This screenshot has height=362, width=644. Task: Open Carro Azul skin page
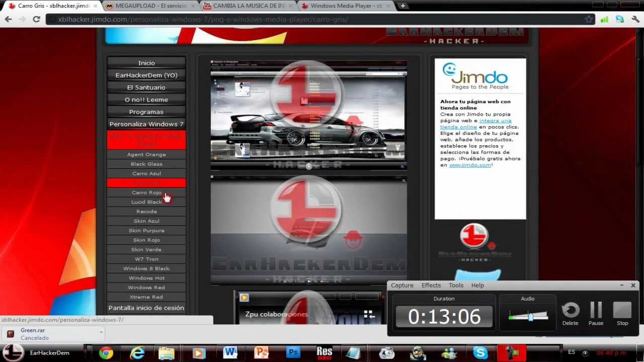(x=146, y=173)
